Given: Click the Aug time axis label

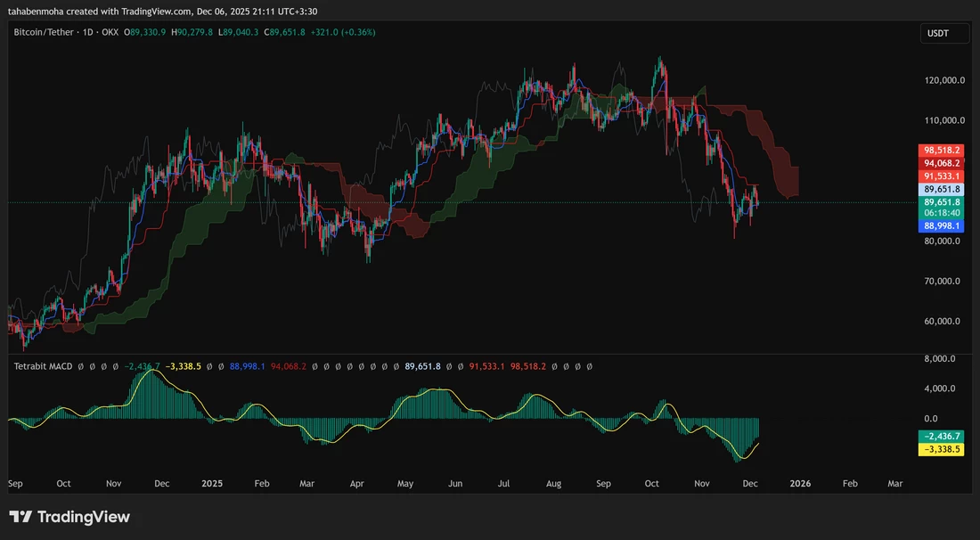Looking at the screenshot, I should (x=554, y=484).
